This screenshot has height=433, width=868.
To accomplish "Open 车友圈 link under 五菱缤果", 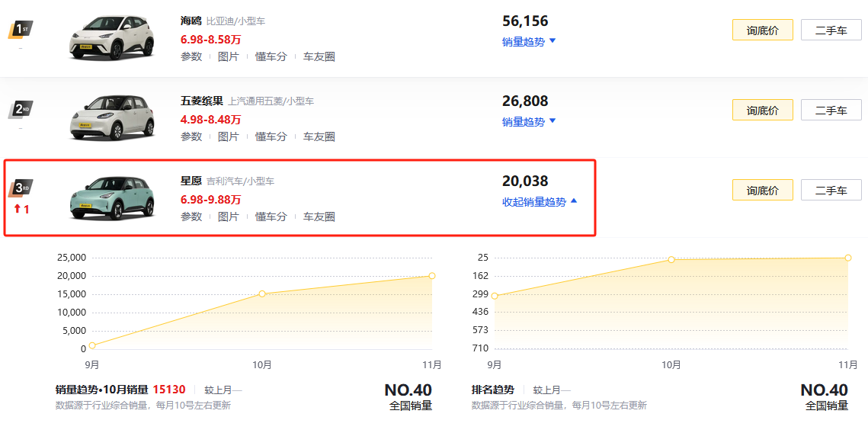I will click(x=319, y=136).
